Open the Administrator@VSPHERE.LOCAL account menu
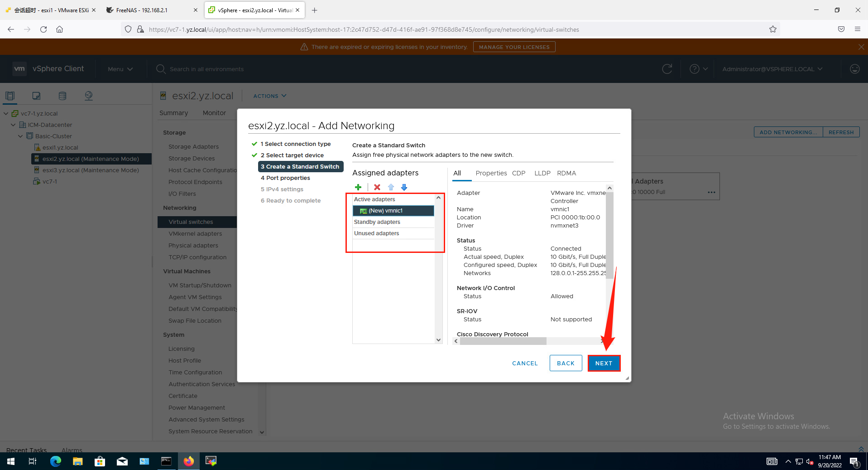Image resolution: width=868 pixels, height=470 pixels. [772, 69]
